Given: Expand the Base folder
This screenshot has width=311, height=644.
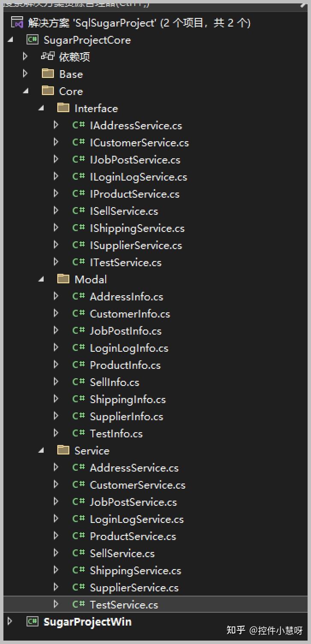Looking at the screenshot, I should coord(25,74).
